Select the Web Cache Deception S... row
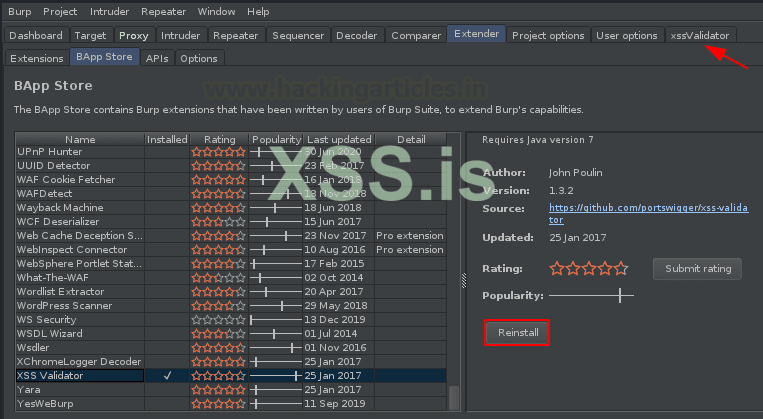 tap(231, 236)
